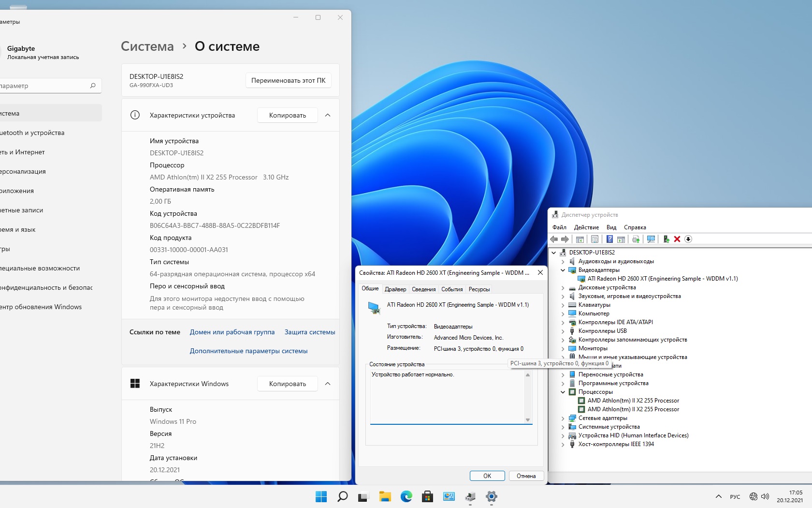Collapse the Характеристики устройства section chevron
The width and height of the screenshot is (812, 508).
coord(328,115)
